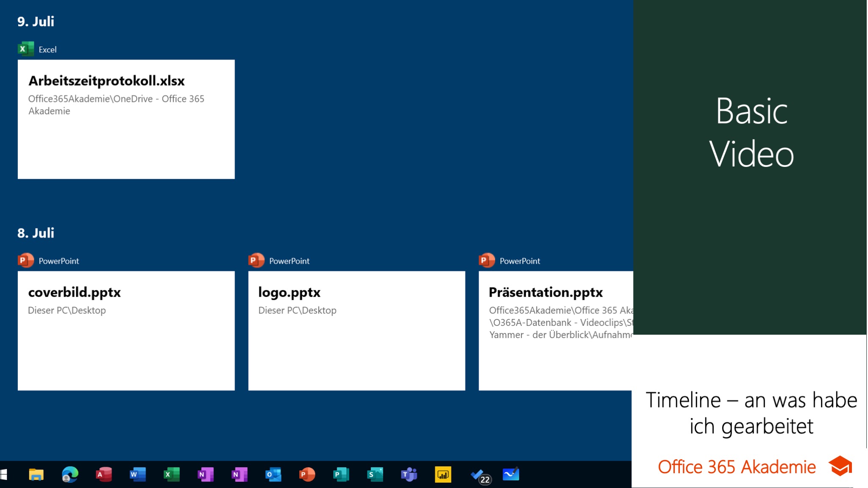868x488 pixels.
Task: Click the PowerPoint label above coverbild.pptx
Action: click(59, 261)
